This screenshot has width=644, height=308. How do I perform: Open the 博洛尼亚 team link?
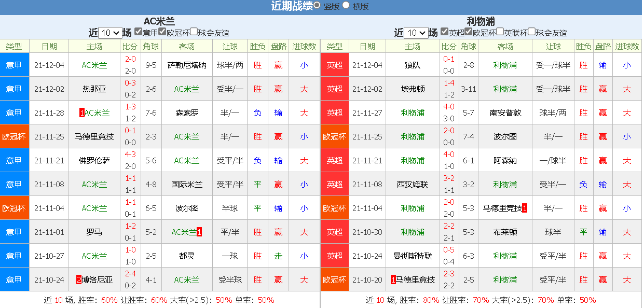coord(98,279)
